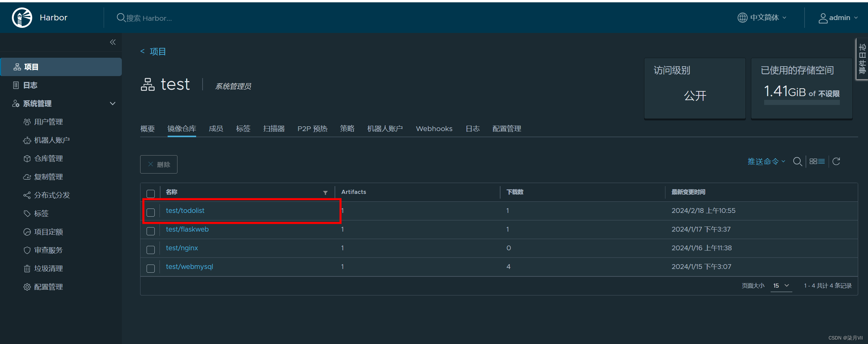The width and height of the screenshot is (868, 344).
Task: Open the admin account dropdown
Action: [x=838, y=18]
